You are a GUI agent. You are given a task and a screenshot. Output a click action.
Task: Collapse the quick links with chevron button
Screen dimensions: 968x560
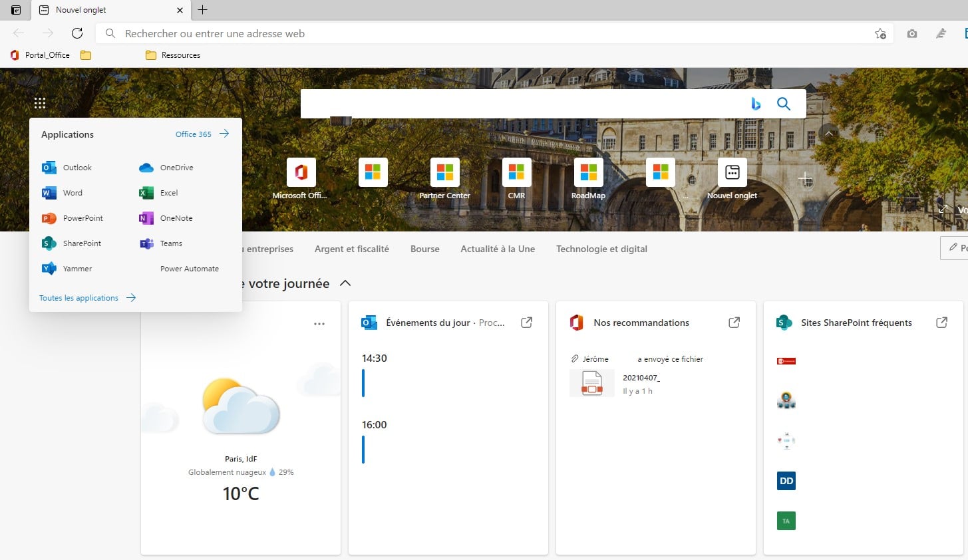[x=829, y=134]
